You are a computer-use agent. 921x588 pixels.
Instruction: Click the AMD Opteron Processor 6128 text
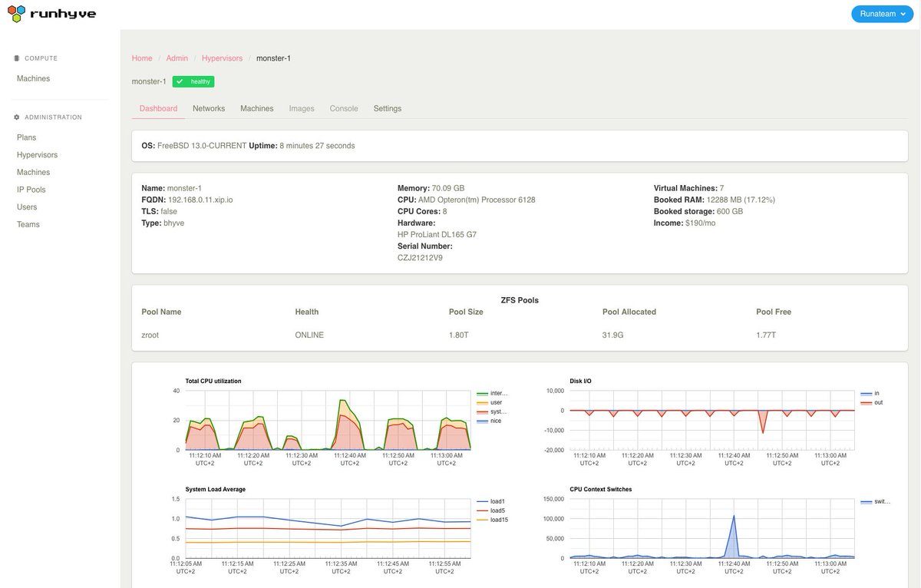pos(477,200)
